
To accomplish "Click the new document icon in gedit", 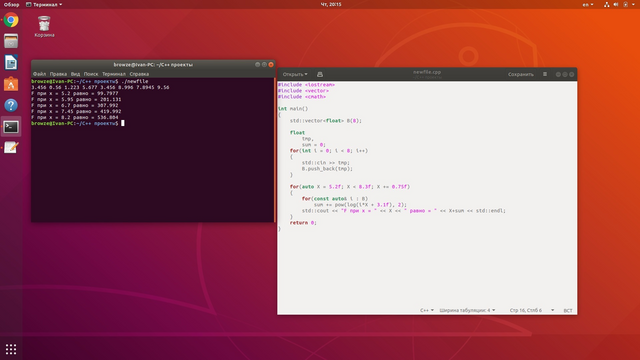I will coord(320,74).
